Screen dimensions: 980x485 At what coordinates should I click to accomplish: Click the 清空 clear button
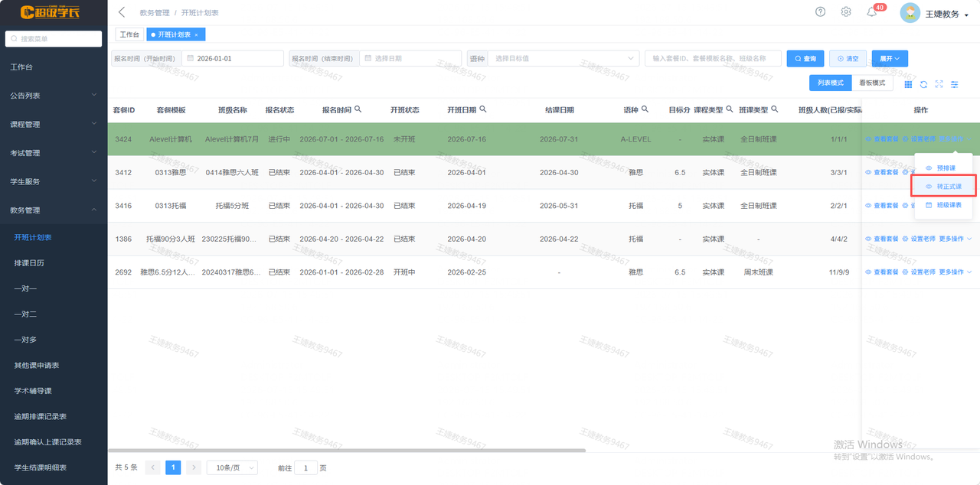pos(848,58)
